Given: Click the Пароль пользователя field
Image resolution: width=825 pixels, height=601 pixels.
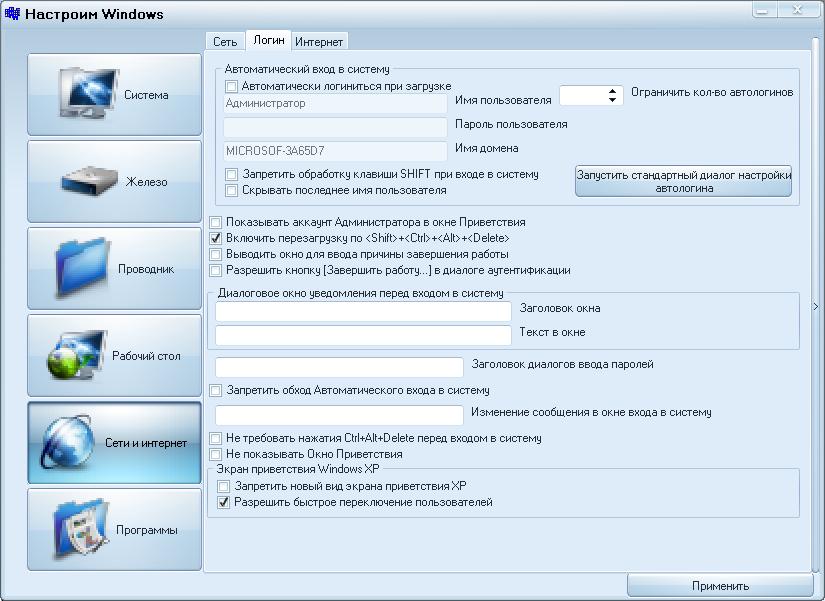Looking at the screenshot, I should [335, 127].
